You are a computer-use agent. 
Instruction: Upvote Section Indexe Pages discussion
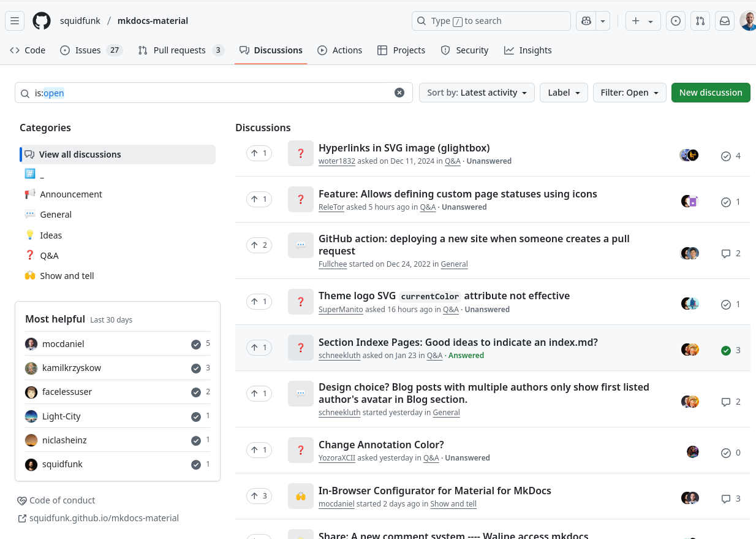coord(259,348)
